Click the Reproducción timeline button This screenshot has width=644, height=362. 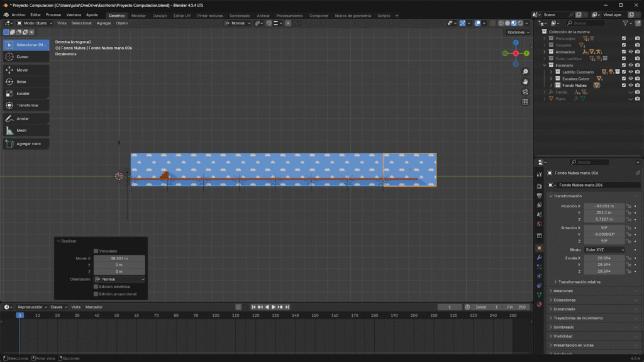tap(31, 307)
